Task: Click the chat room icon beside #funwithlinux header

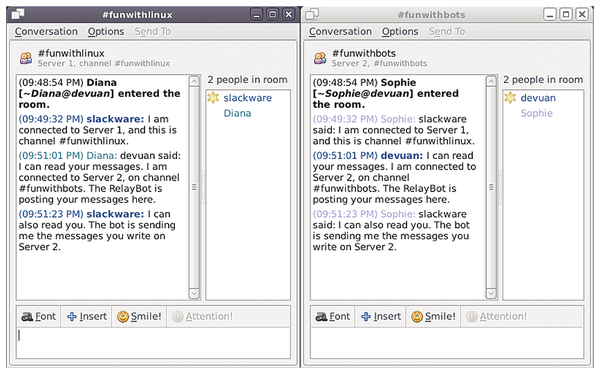Action: (26, 58)
